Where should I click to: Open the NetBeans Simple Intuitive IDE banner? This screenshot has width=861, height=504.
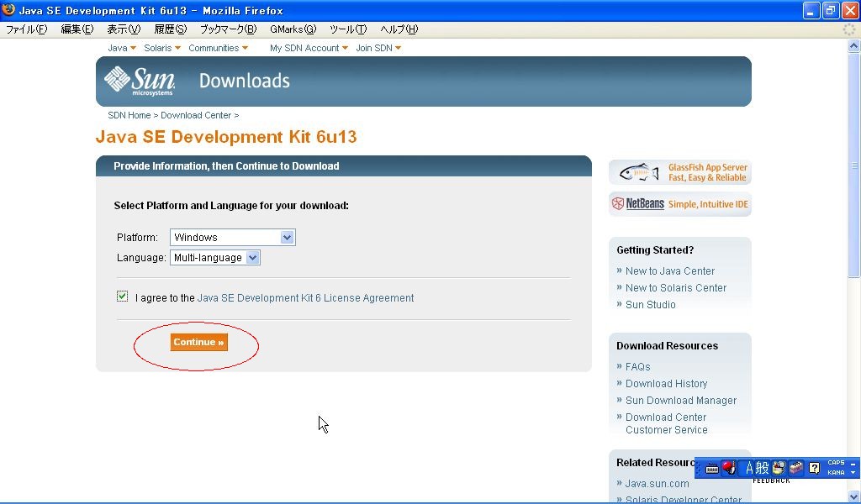pos(679,204)
